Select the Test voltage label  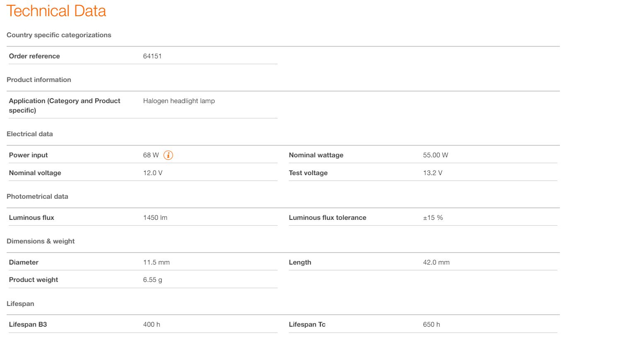(308, 173)
